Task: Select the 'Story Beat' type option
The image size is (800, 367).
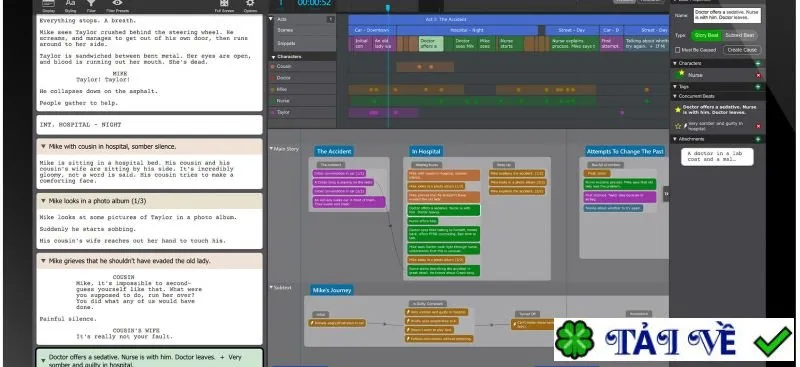Action: point(706,35)
